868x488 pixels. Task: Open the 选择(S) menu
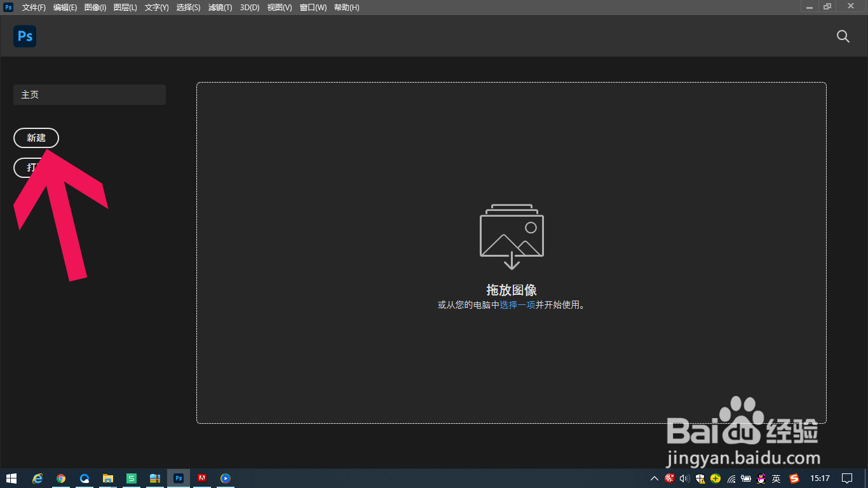[x=188, y=8]
